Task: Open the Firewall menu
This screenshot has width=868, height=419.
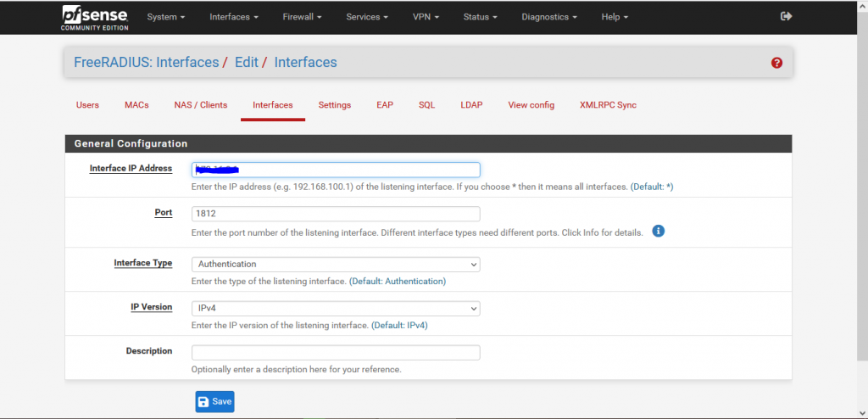Action: [x=301, y=17]
